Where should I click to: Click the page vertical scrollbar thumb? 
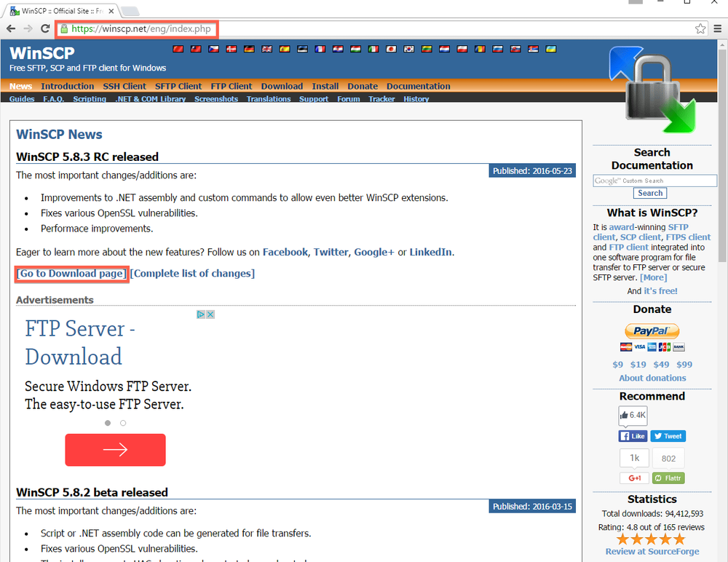click(722, 155)
